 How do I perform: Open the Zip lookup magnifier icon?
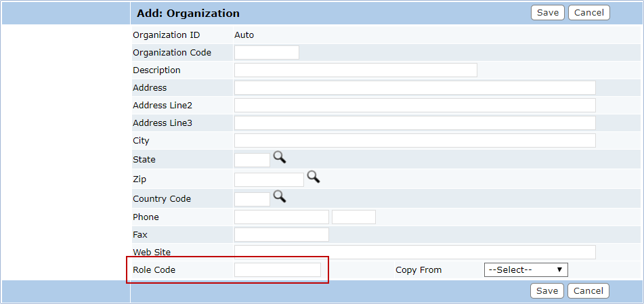314,177
